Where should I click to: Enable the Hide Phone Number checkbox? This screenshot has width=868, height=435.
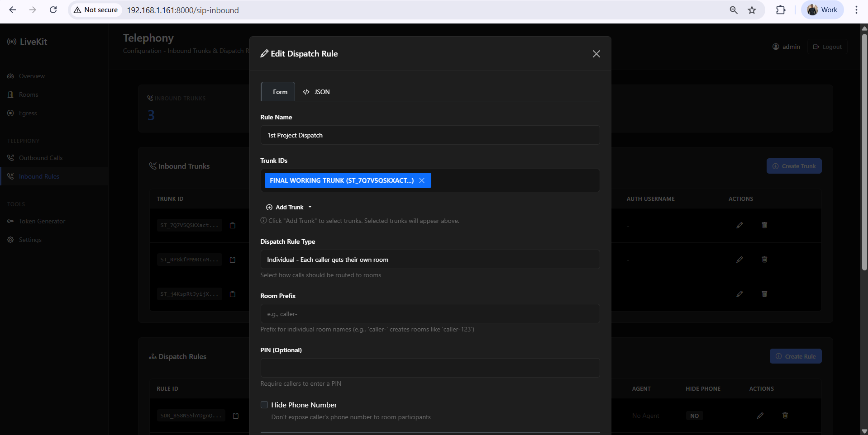pyautogui.click(x=264, y=405)
